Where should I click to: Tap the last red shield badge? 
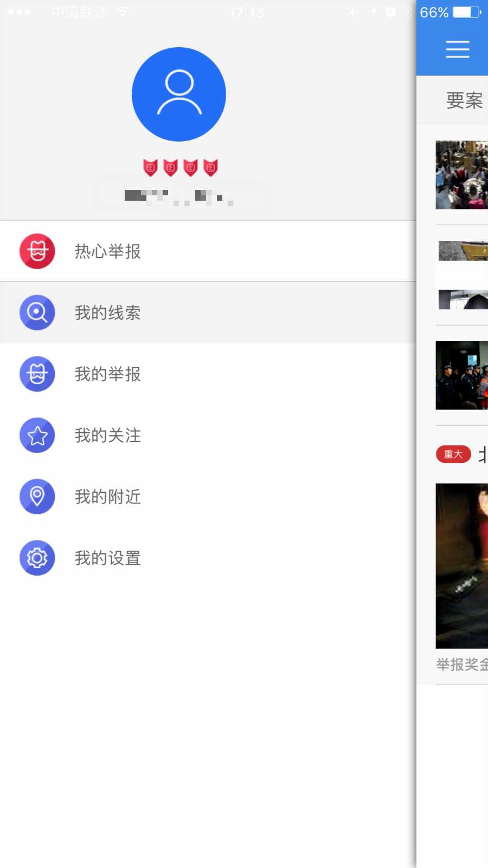pyautogui.click(x=210, y=168)
